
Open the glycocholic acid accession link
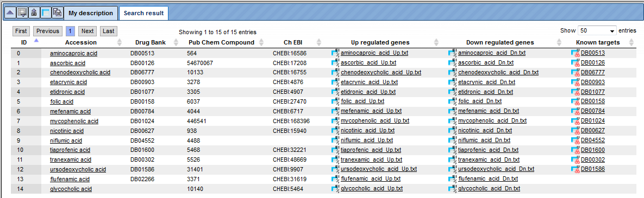tap(71, 189)
